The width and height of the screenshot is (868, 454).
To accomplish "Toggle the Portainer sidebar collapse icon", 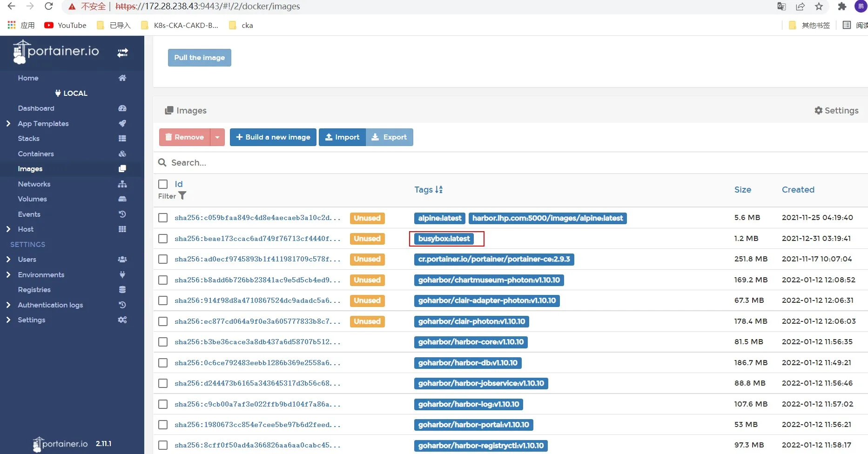I will coord(122,53).
